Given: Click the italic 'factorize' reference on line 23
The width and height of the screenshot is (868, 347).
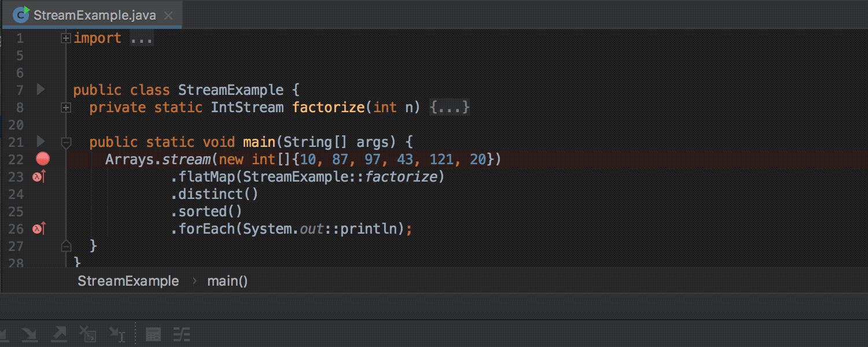Looking at the screenshot, I should (x=402, y=177).
